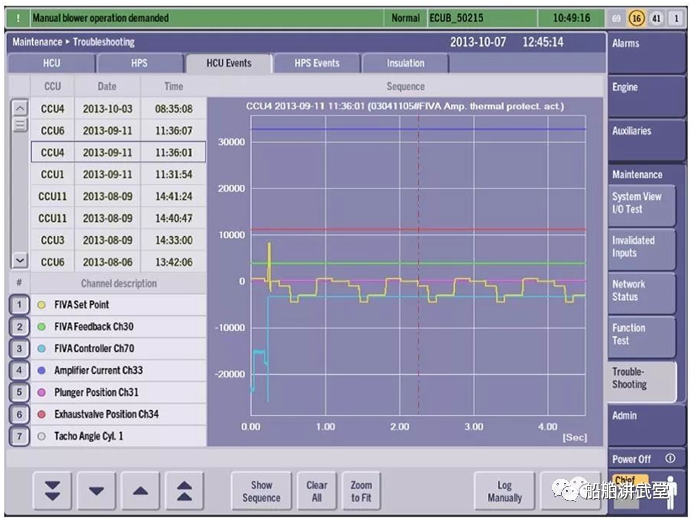The height and width of the screenshot is (522, 692).
Task: Toggle channel 7 Tacho Angle Cyl. 1
Action: coord(19,436)
